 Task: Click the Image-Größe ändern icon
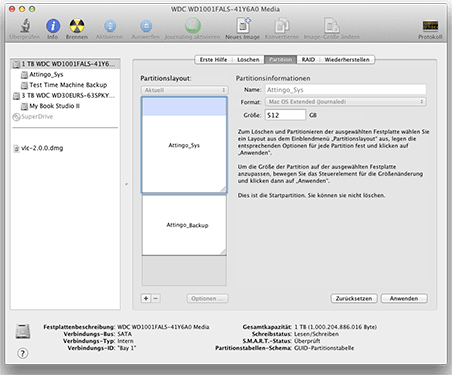[331, 25]
